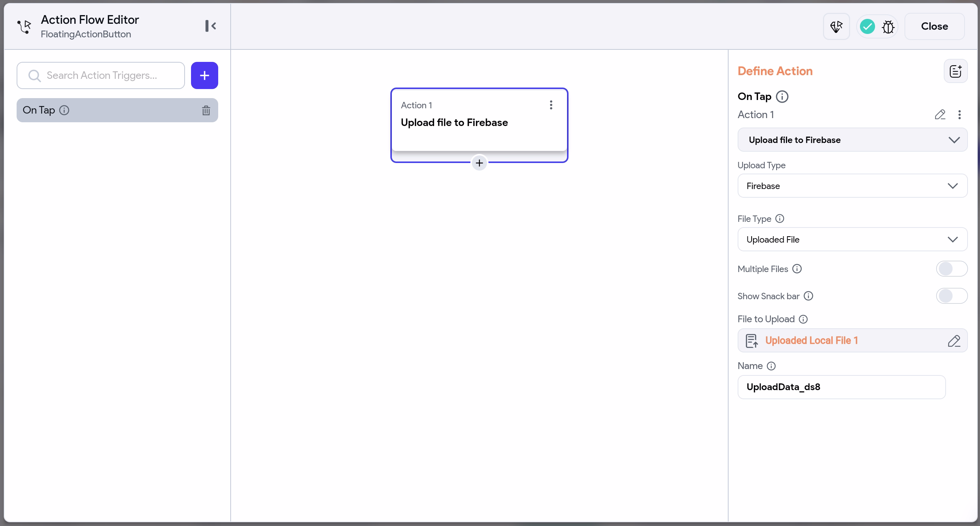Image resolution: width=980 pixels, height=526 pixels.
Task: Show Snack bar info tooltip
Action: click(808, 296)
